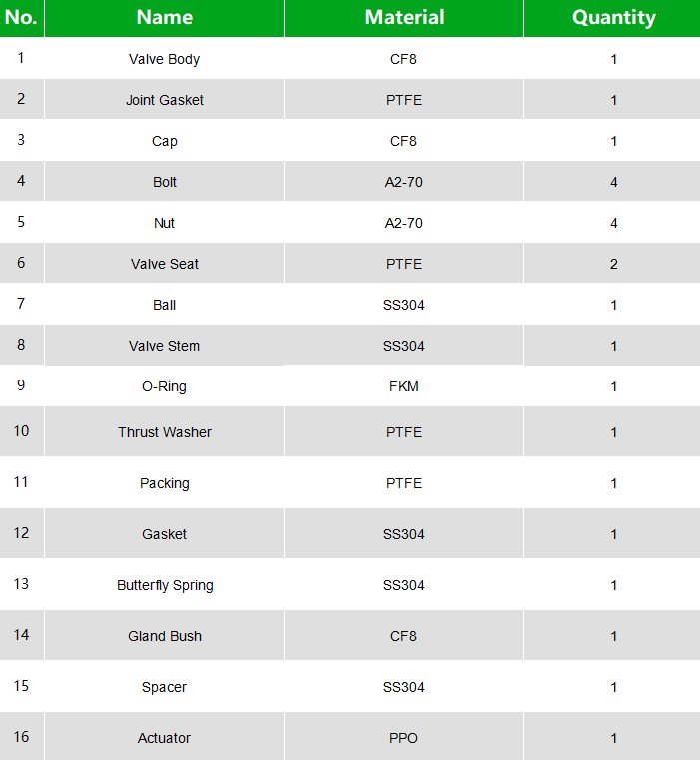Select the "Butterfly Spring" name cell

(164, 585)
